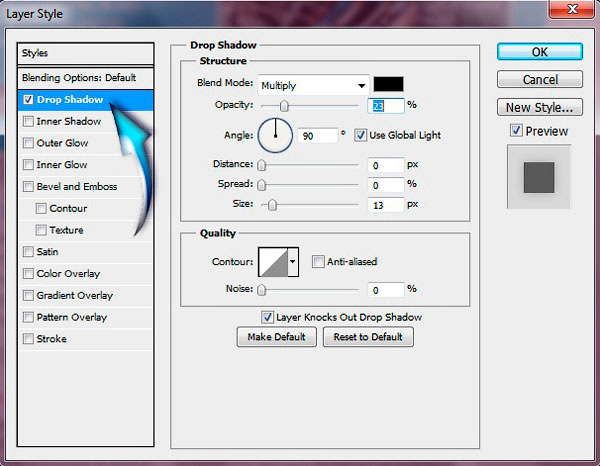Click the Noise slider handle
Image resolution: width=600 pixels, height=466 pixels.
[261, 290]
